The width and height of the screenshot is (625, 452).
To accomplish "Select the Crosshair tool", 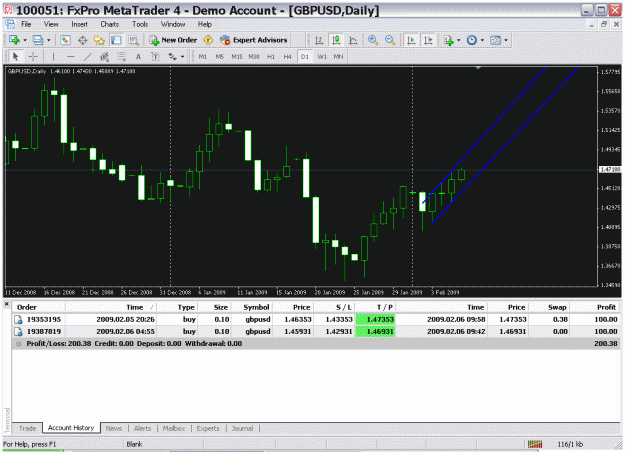I will tap(33, 57).
